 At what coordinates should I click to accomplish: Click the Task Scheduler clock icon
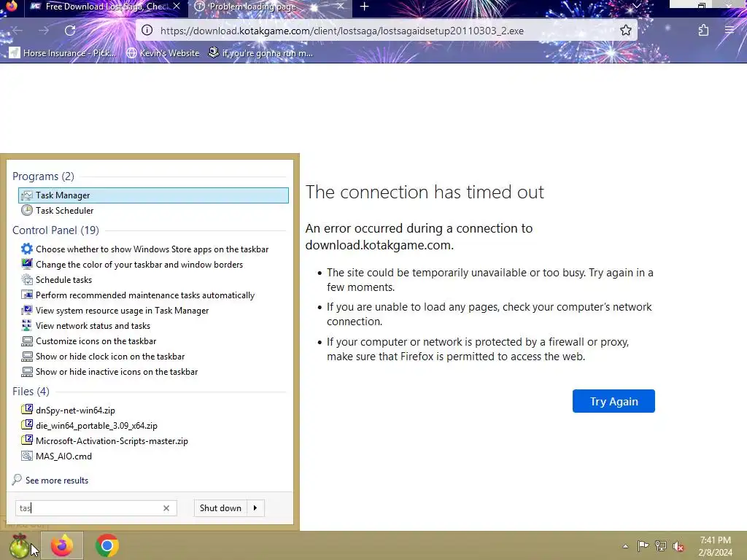(27, 211)
